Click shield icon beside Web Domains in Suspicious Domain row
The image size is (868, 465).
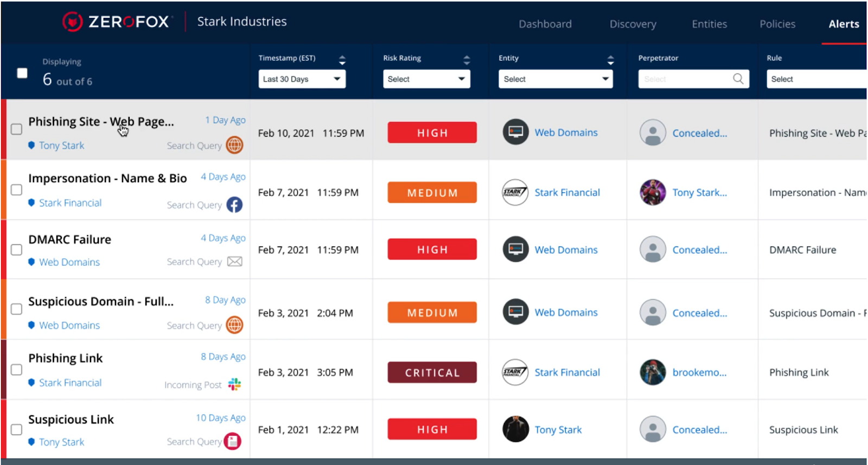tap(31, 325)
